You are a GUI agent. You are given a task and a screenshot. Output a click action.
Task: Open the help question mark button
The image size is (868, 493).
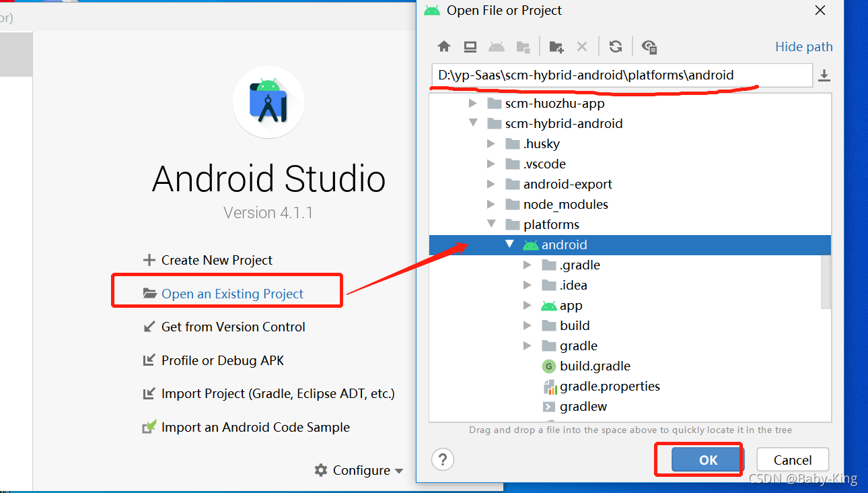tap(443, 459)
